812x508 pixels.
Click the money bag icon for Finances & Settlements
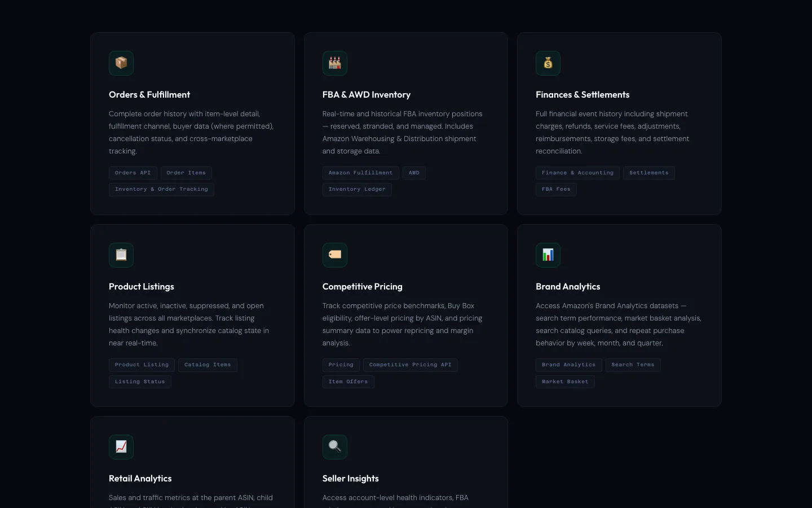click(548, 63)
